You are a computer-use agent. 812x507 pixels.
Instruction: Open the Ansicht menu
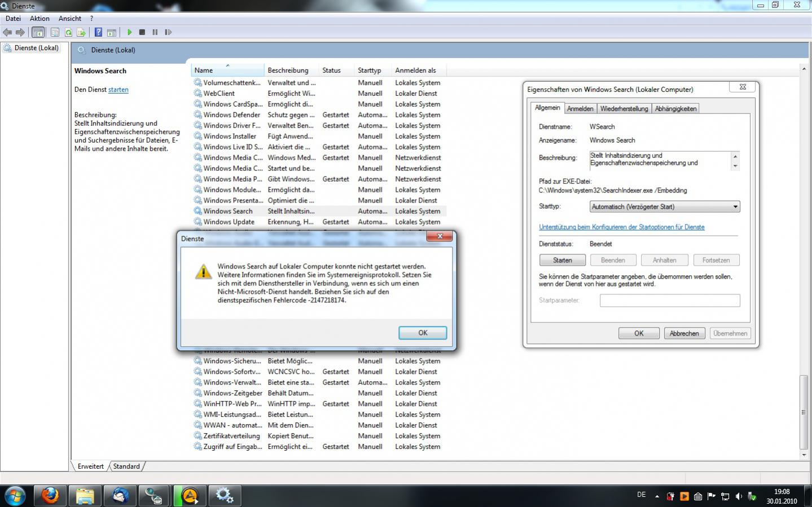[x=70, y=19]
